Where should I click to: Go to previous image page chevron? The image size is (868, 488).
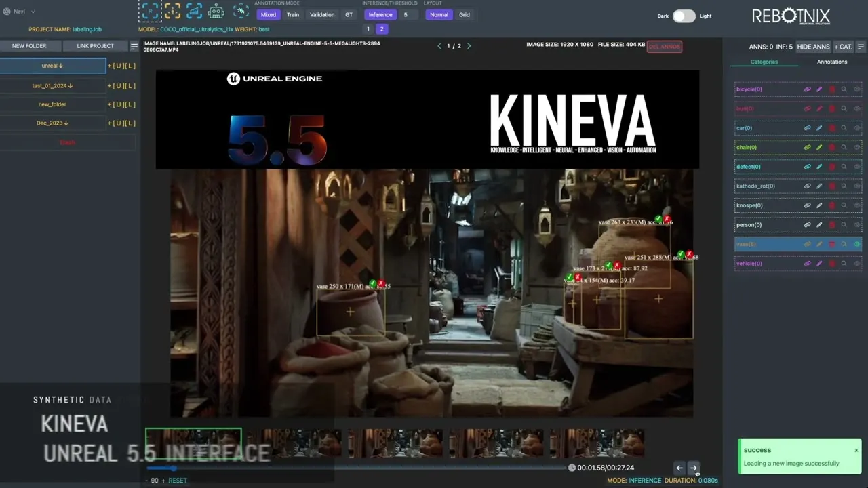coord(439,46)
